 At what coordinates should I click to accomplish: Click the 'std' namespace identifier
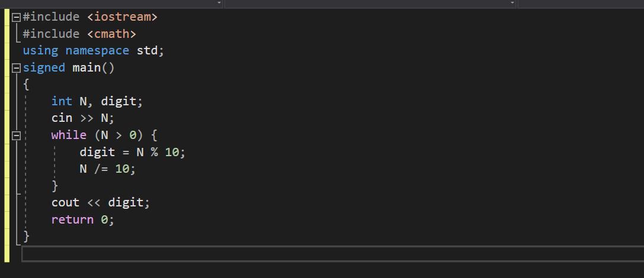pyautogui.click(x=147, y=50)
